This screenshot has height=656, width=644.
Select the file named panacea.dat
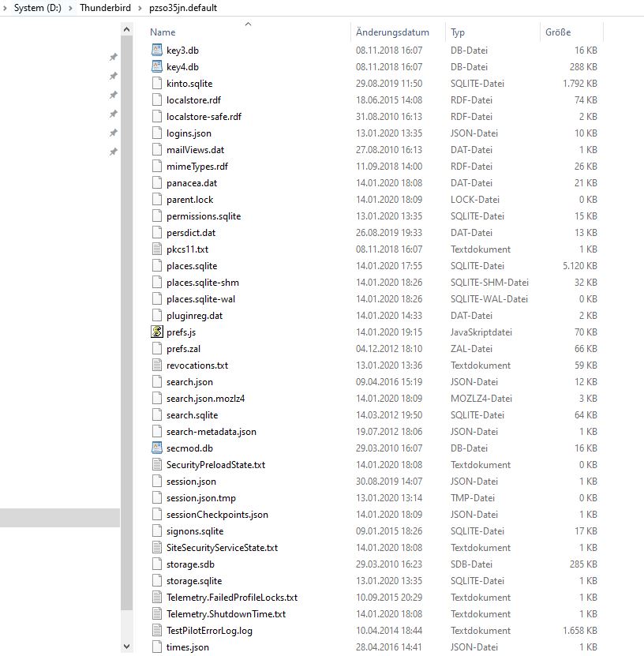pos(192,183)
